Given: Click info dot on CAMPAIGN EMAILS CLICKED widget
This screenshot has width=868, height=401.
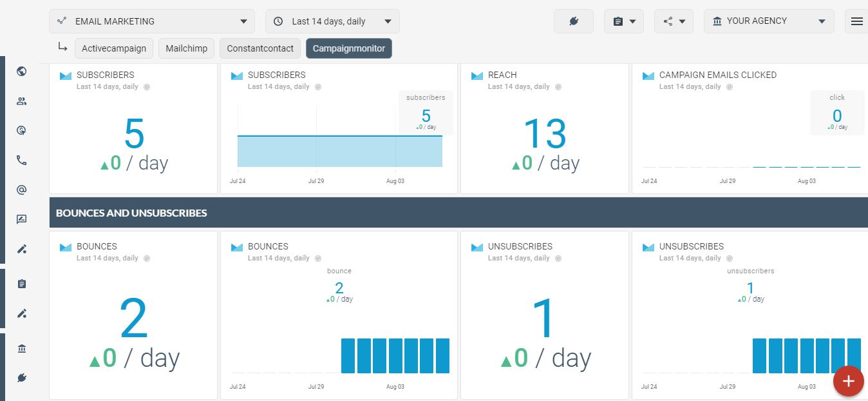Looking at the screenshot, I should (x=730, y=86).
